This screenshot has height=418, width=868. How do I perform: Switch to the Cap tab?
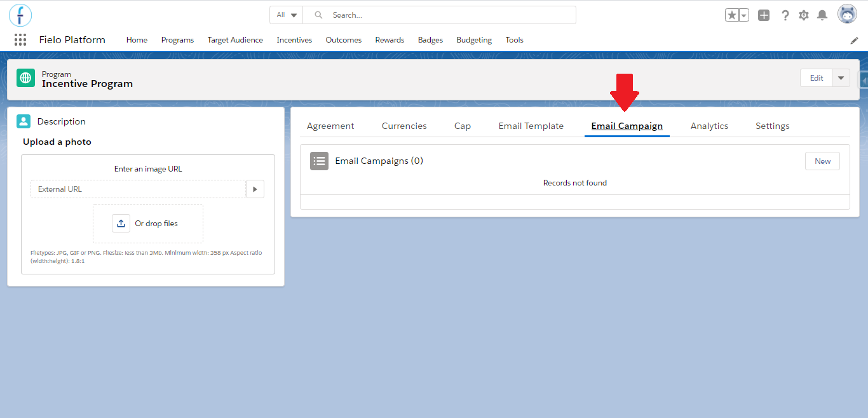pos(463,126)
